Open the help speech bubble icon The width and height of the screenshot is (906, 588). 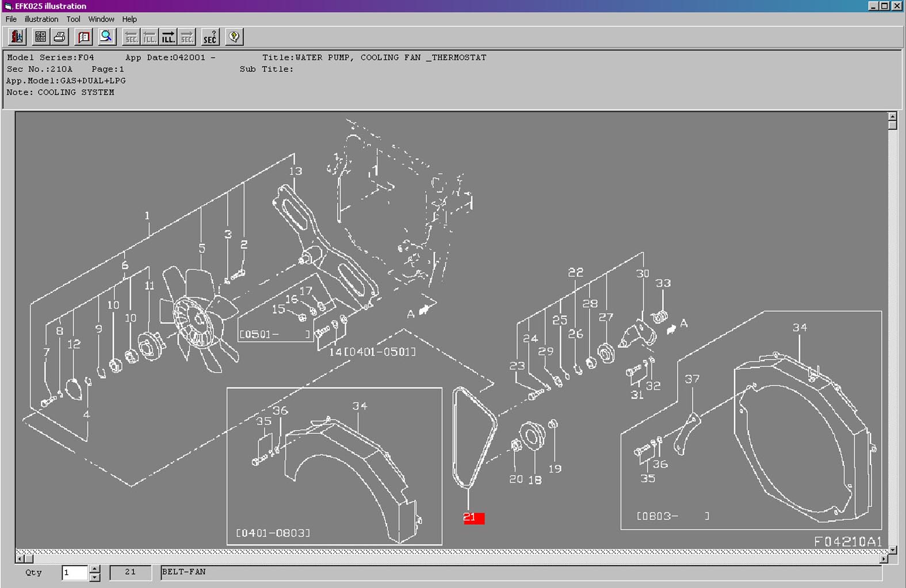point(234,37)
